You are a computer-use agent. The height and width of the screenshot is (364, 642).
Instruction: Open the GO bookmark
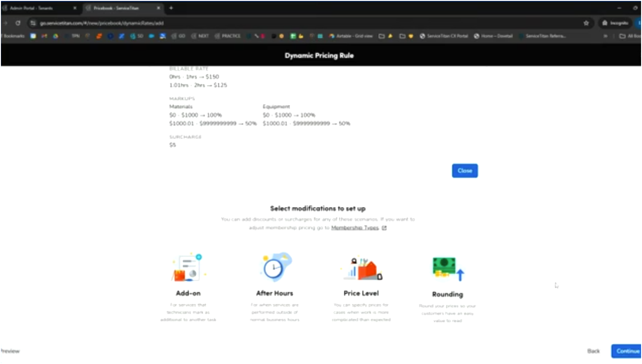(x=178, y=36)
